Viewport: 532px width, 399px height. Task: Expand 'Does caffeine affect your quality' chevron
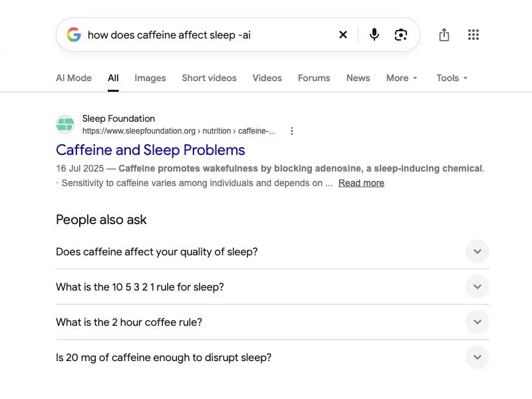point(477,251)
